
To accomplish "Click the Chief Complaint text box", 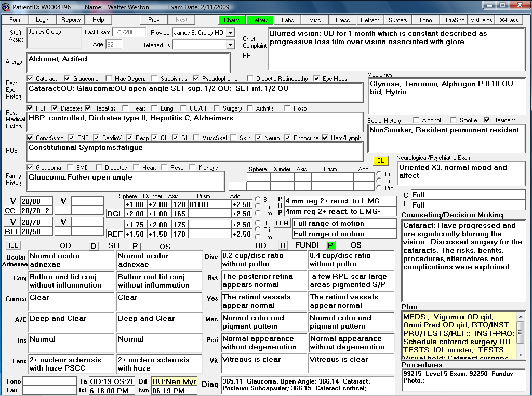I will (x=396, y=49).
